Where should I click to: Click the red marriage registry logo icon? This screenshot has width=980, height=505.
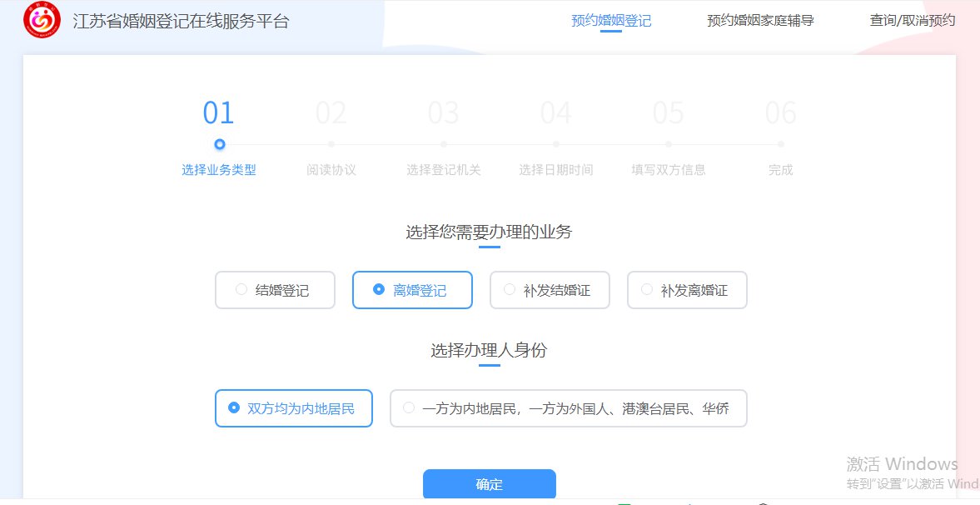click(42, 21)
